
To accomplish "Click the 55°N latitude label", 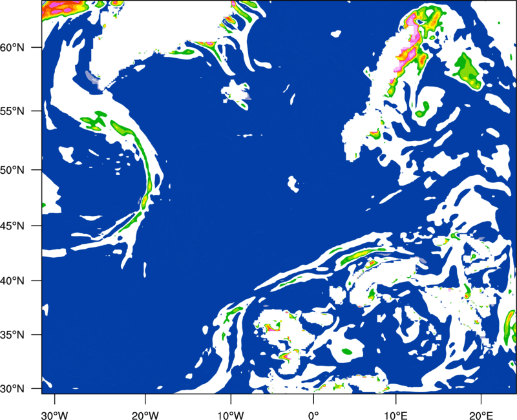I will (12, 110).
